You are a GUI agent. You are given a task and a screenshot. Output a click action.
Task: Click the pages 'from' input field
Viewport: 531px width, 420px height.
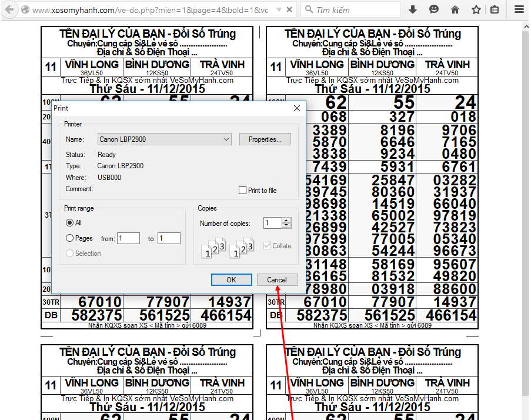pyautogui.click(x=128, y=238)
